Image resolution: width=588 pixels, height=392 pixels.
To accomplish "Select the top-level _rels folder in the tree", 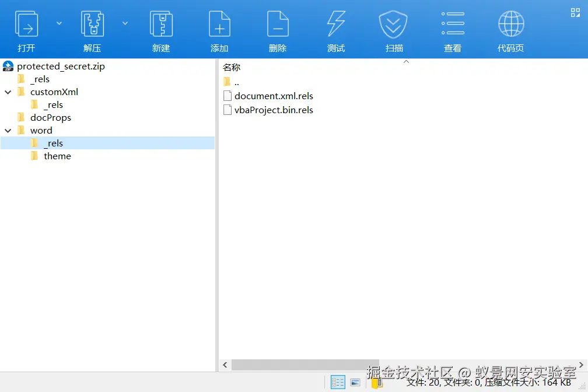I will pos(40,79).
